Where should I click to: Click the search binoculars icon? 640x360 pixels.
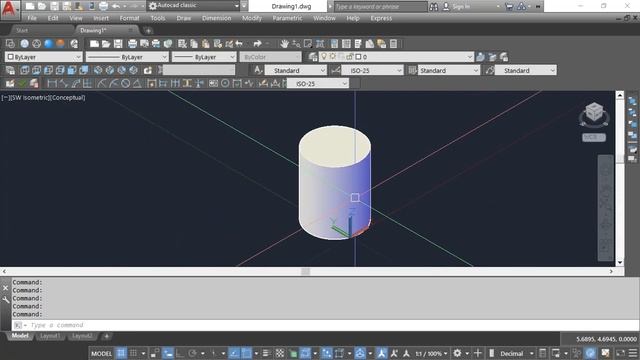click(x=433, y=7)
